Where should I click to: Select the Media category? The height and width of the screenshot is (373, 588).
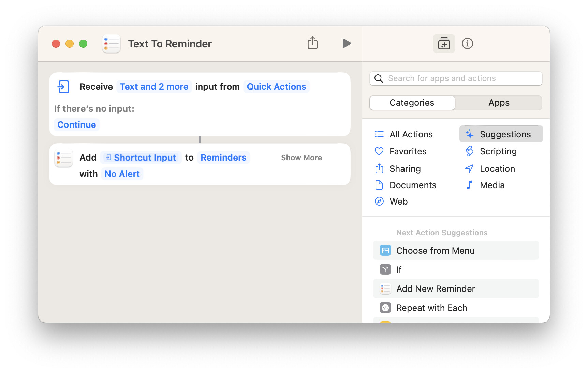pyautogui.click(x=492, y=185)
